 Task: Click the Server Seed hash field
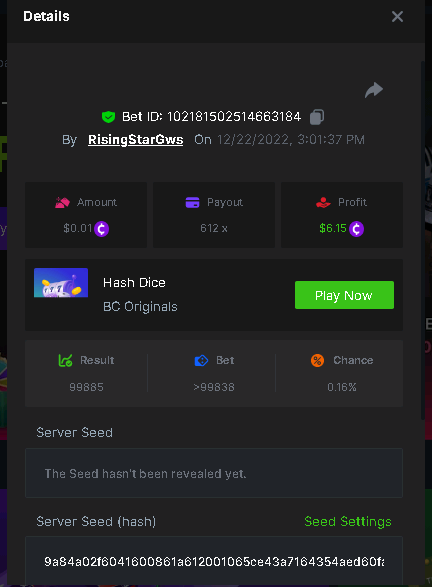click(214, 561)
